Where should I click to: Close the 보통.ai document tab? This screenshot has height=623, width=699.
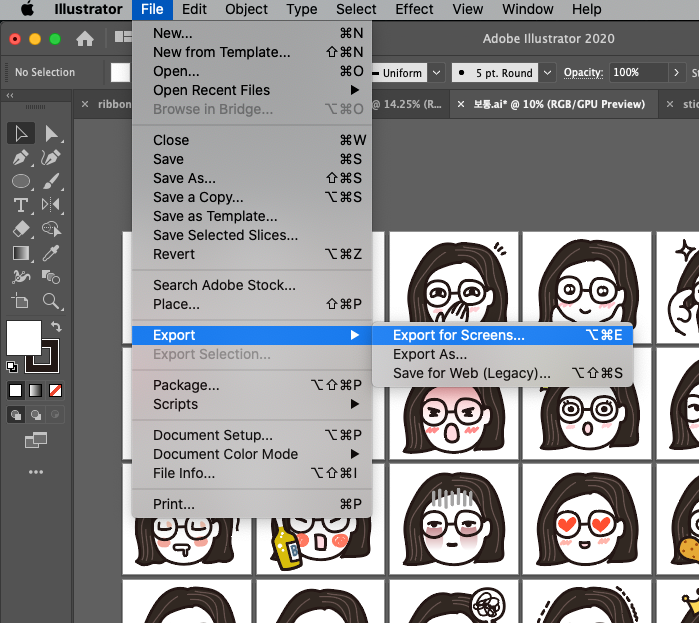coord(461,104)
